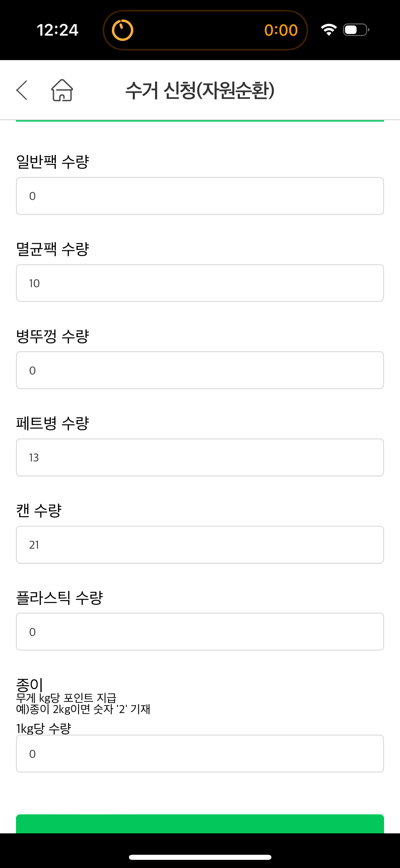Select the 멸균팩 수량 field showing 10
The width and height of the screenshot is (400, 868).
tap(200, 283)
